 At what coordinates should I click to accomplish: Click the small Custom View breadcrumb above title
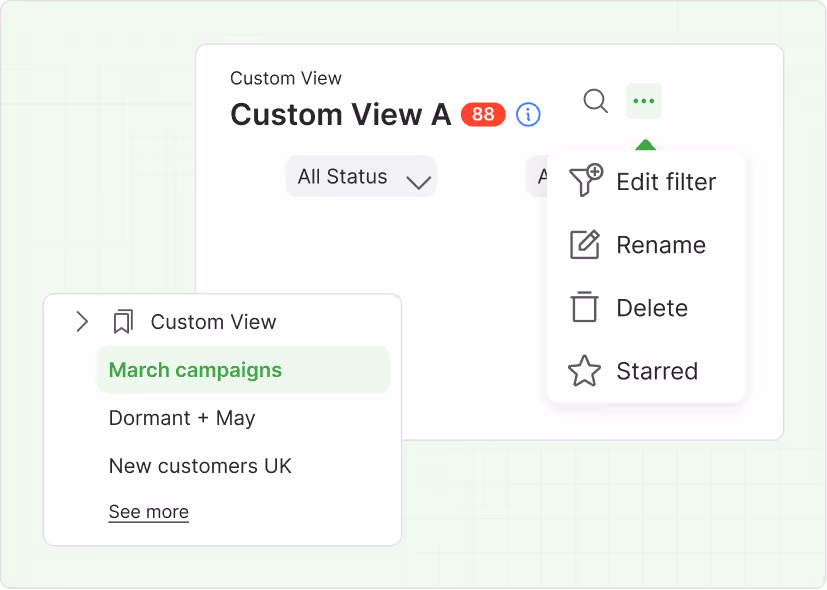coord(286,78)
